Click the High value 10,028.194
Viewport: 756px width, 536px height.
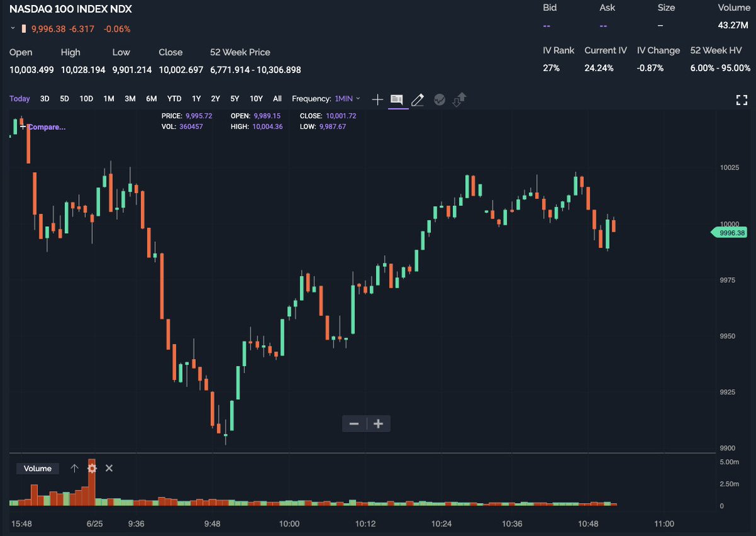coord(83,70)
